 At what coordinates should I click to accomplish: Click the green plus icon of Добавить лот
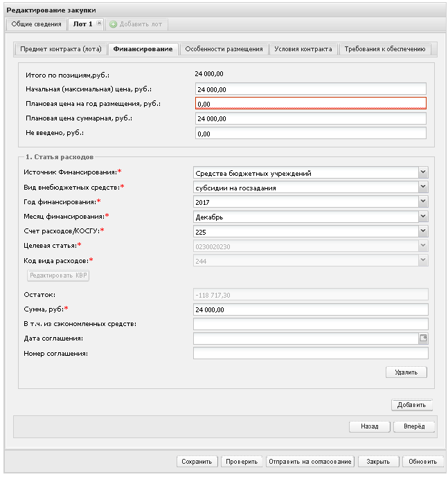pyautogui.click(x=113, y=24)
